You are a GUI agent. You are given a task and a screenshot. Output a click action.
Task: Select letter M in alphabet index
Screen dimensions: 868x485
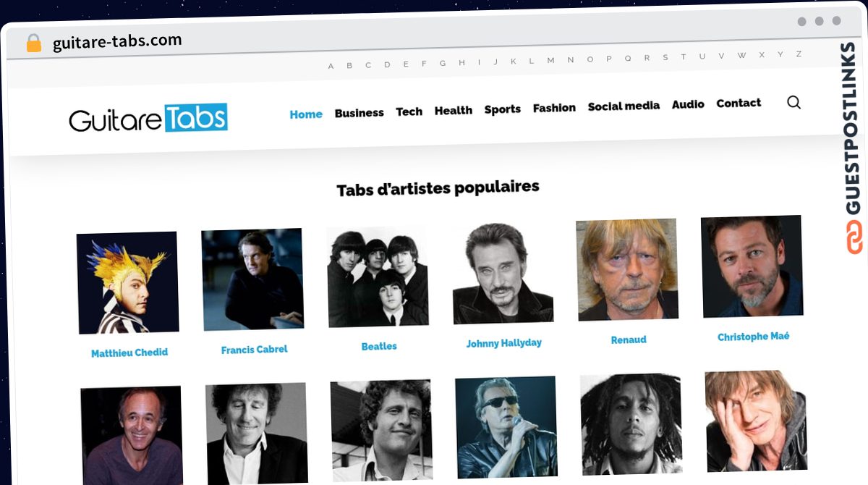(x=550, y=60)
